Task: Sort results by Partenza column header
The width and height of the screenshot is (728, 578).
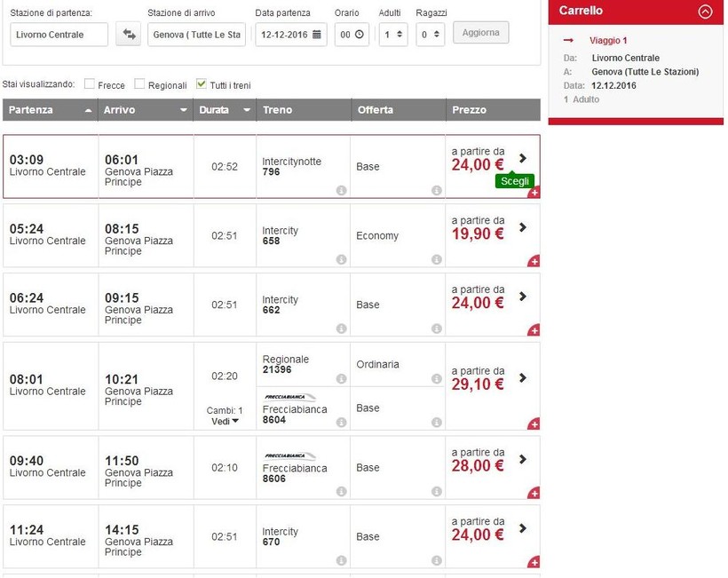Action: [x=48, y=110]
